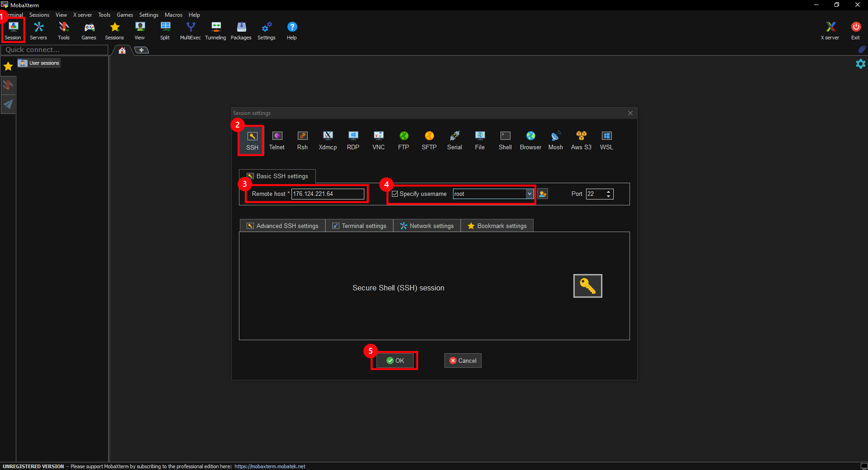The height and width of the screenshot is (470, 868).
Task: Switch to Network settings tab
Action: (x=427, y=226)
